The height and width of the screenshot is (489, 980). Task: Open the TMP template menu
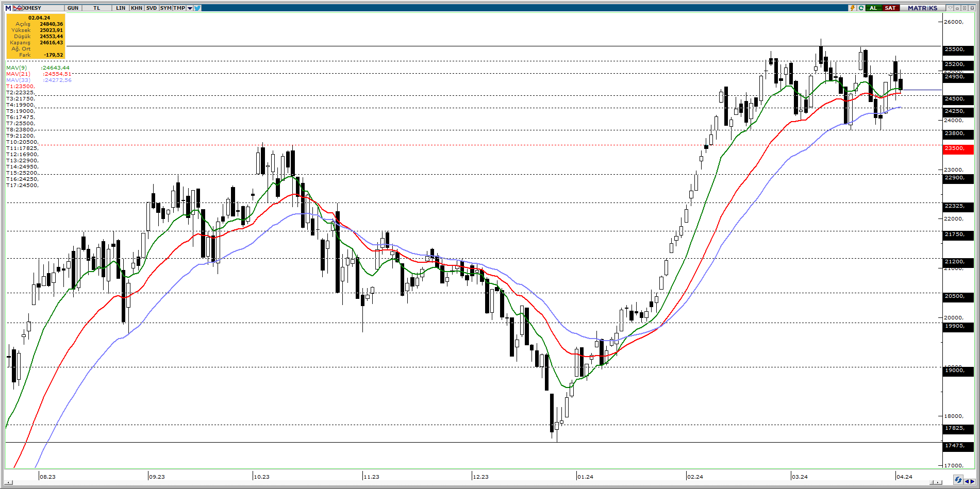point(179,8)
